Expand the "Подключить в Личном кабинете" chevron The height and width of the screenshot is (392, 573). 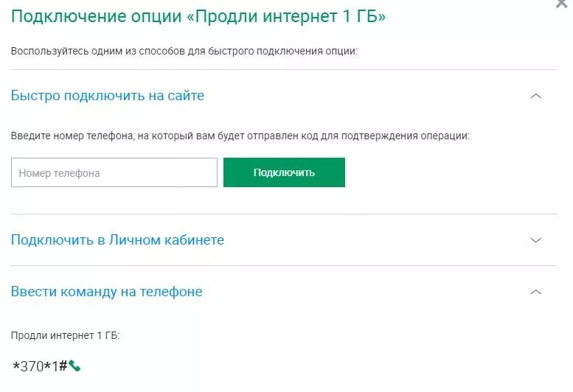[535, 240]
